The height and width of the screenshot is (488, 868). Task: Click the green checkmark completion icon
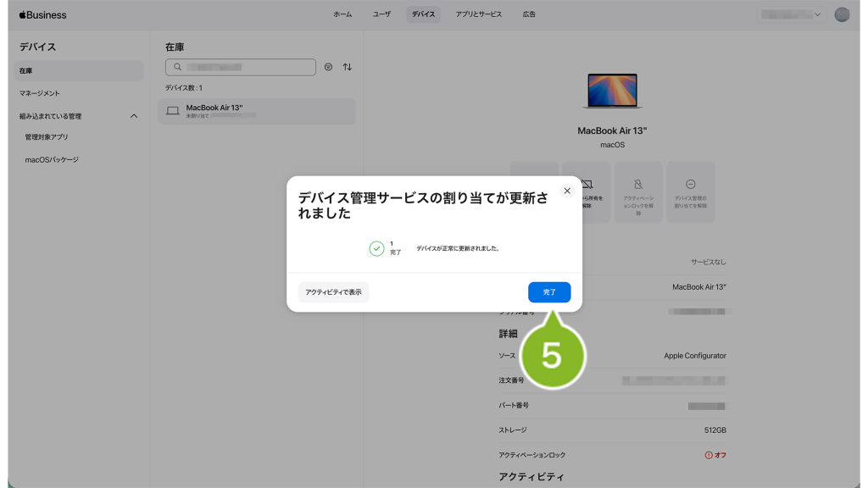tap(376, 248)
